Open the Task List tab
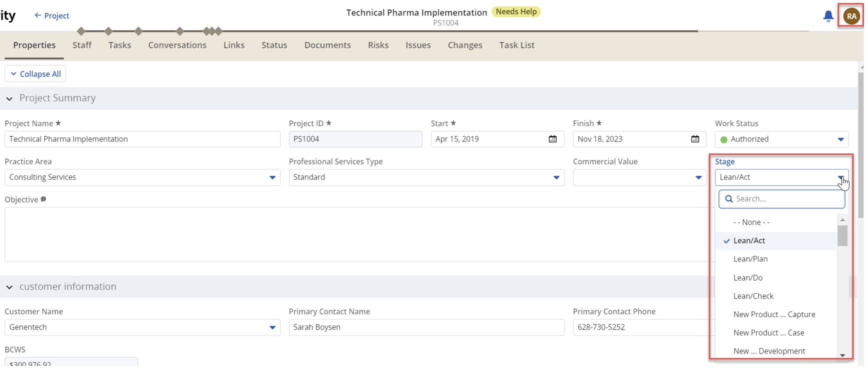868x370 pixels. point(517,45)
